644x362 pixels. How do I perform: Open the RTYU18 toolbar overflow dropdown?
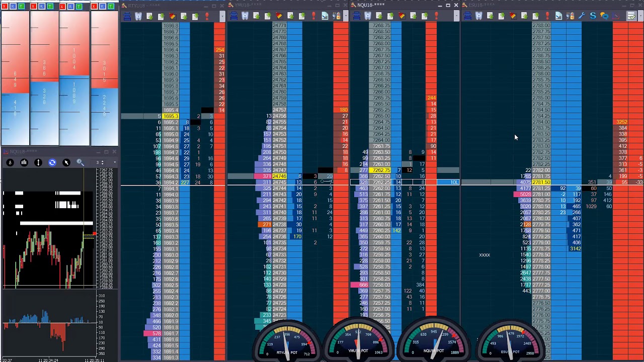click(x=222, y=17)
